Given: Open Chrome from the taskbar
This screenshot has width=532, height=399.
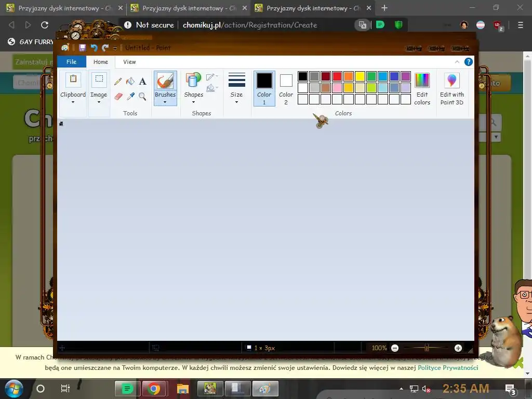Looking at the screenshot, I should point(153,389).
